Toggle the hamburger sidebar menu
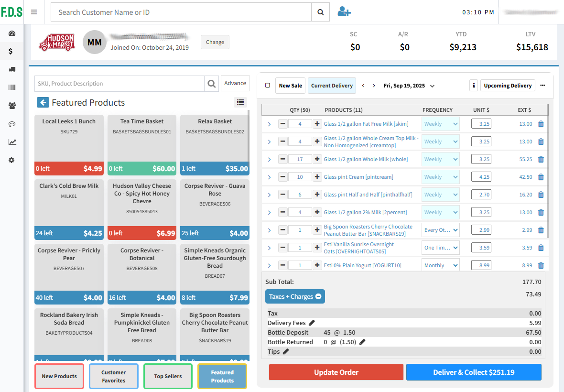The height and width of the screenshot is (392, 564). [34, 12]
